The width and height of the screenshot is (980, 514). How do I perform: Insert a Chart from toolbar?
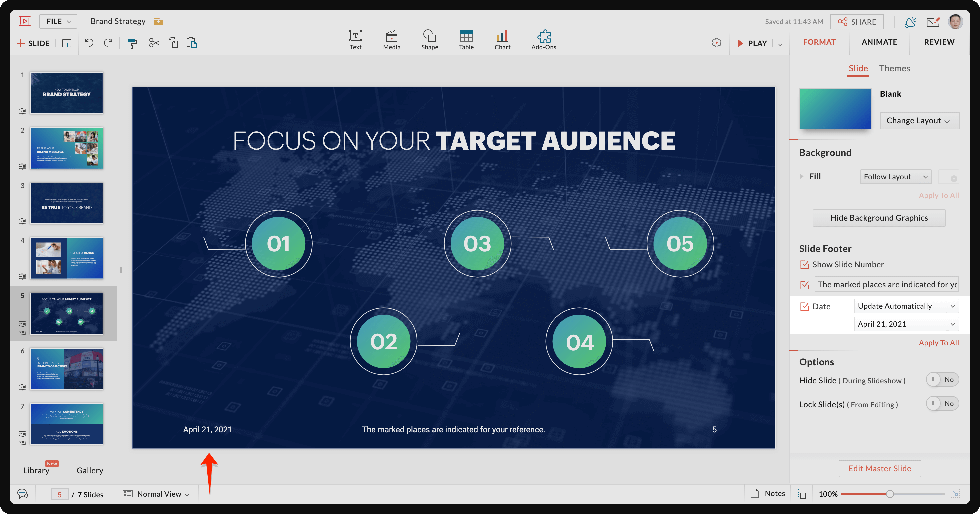(x=502, y=40)
